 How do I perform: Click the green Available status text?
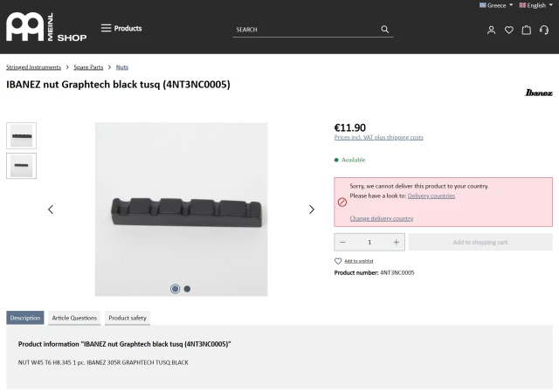click(353, 160)
